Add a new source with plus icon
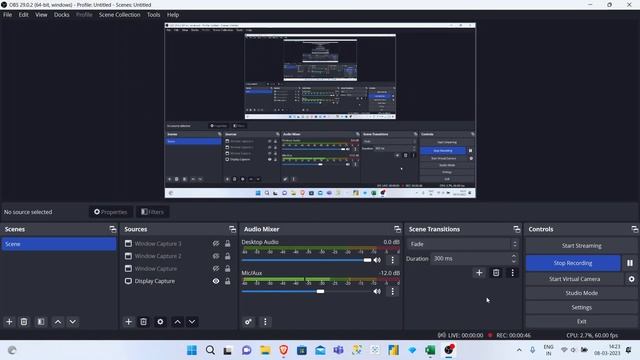Screen dimensions: 640x360 128,322
